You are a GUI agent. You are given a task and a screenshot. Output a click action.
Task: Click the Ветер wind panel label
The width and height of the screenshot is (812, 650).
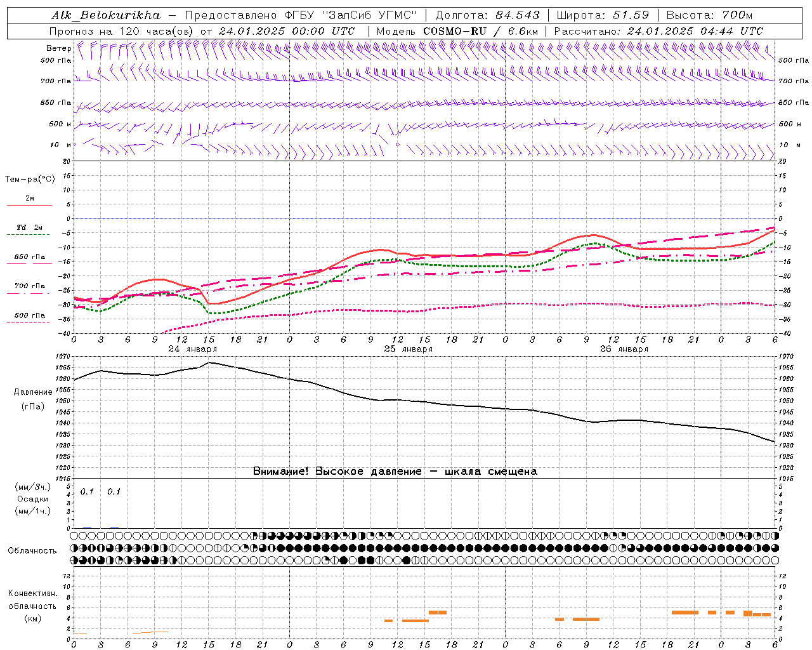(x=58, y=48)
